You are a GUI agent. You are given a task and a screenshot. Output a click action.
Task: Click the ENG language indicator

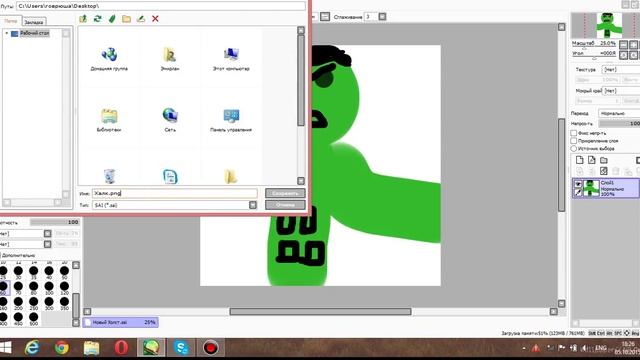click(x=601, y=348)
